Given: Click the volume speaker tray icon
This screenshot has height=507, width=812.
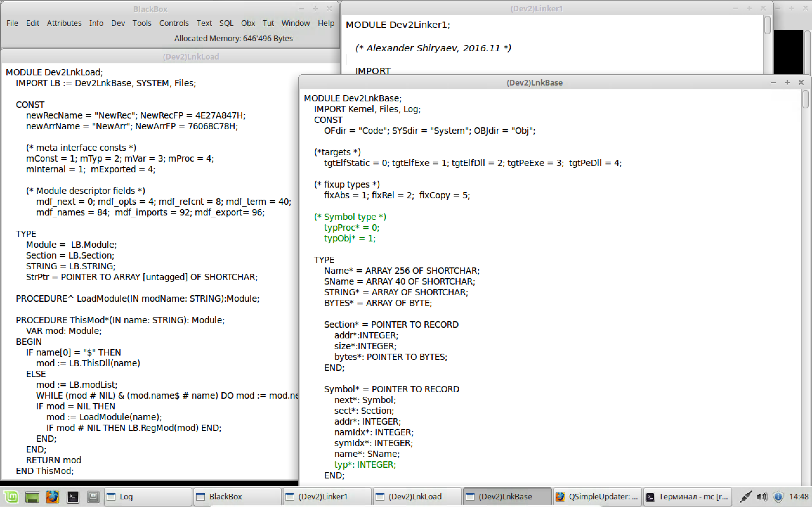Looking at the screenshot, I should point(762,497).
